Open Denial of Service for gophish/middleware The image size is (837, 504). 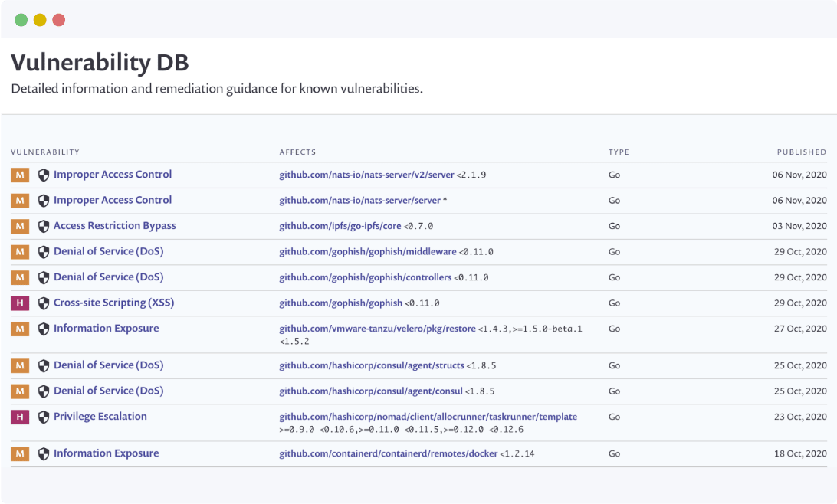[x=108, y=251]
